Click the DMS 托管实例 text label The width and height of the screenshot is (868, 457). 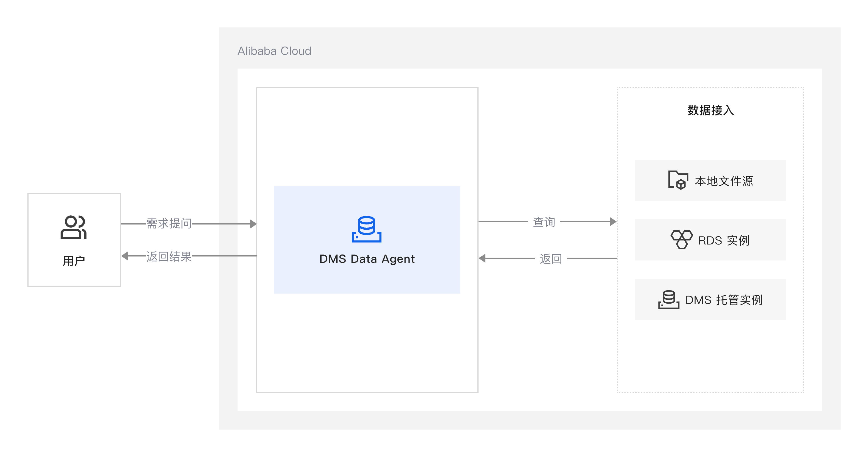pyautogui.click(x=724, y=300)
